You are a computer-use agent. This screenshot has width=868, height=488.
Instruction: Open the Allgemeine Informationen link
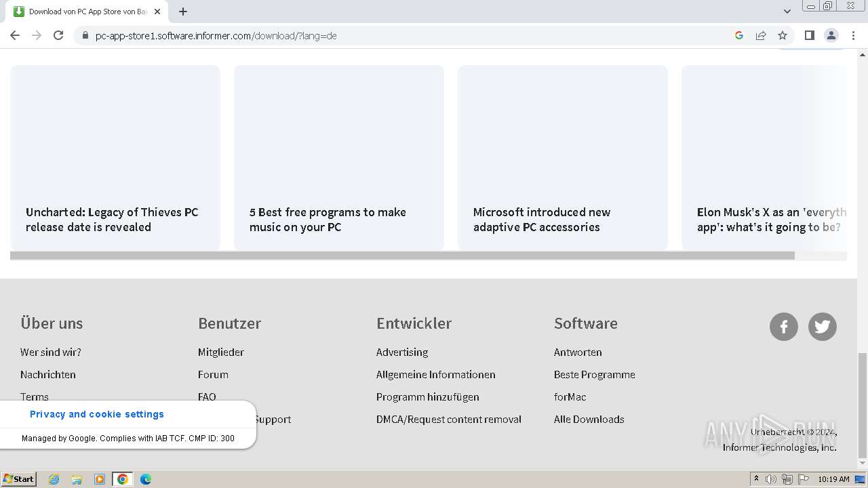coord(436,374)
